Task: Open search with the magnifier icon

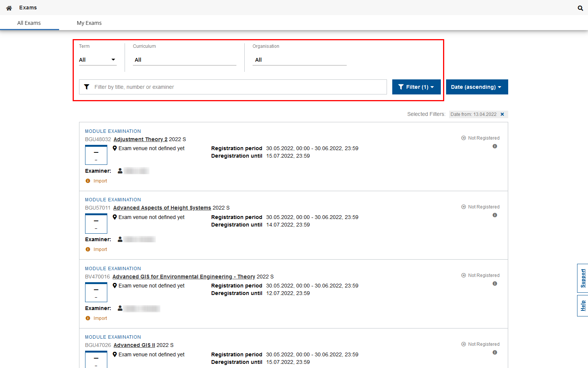Action: point(580,8)
